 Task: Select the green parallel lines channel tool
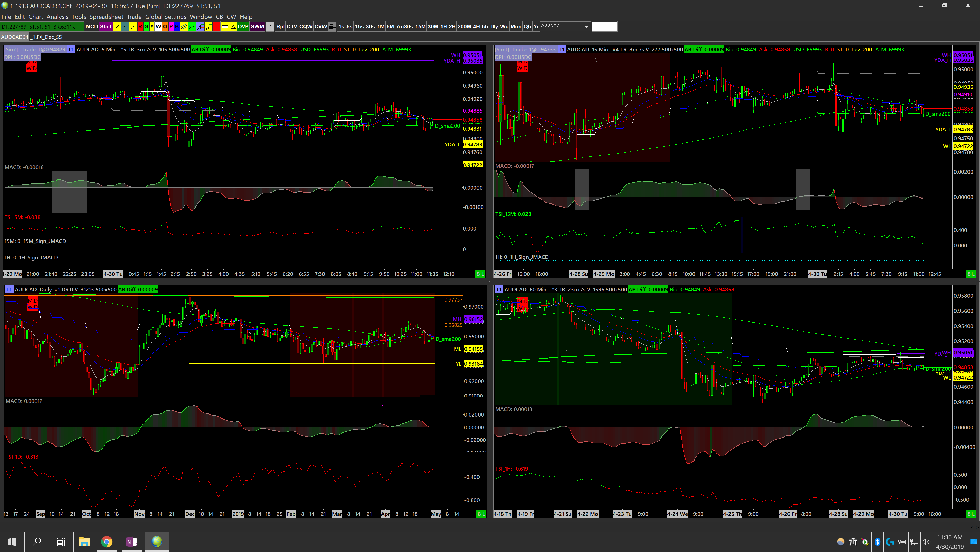tap(192, 27)
